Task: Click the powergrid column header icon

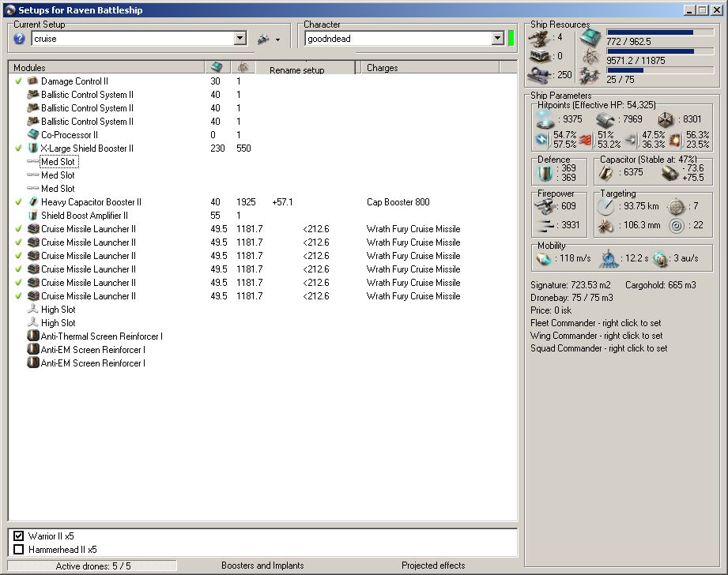Action: point(243,67)
